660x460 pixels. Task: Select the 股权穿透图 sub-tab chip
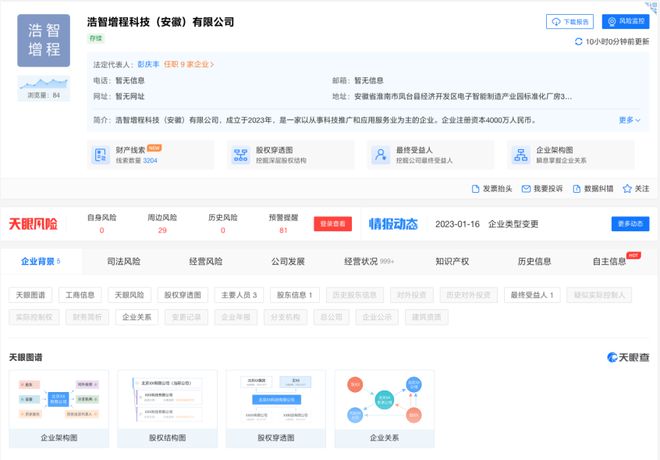183,295
